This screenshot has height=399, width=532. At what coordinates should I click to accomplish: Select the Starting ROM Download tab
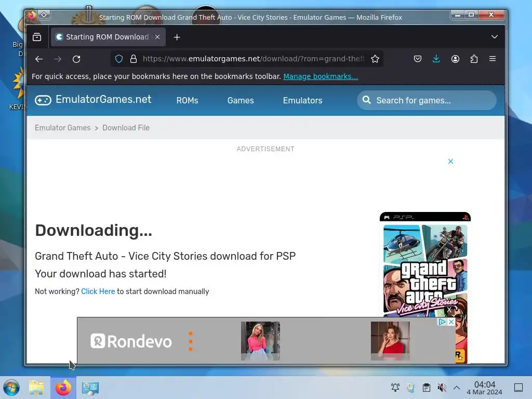[x=108, y=37]
